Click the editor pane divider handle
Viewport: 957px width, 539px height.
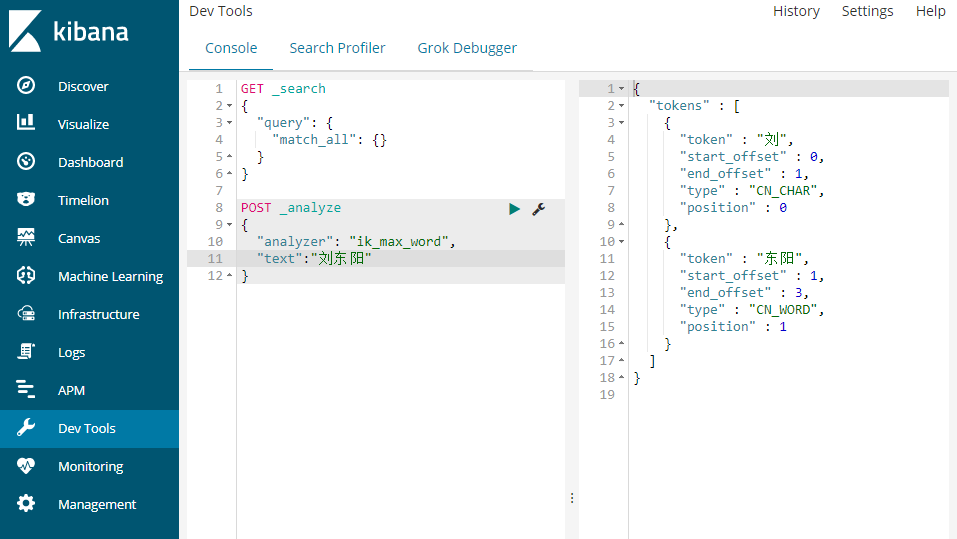point(572,498)
